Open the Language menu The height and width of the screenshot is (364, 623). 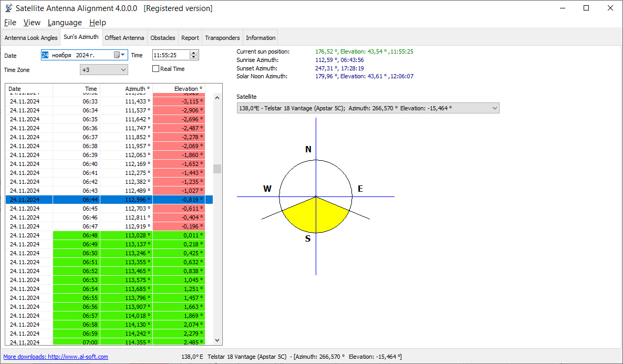tap(65, 23)
